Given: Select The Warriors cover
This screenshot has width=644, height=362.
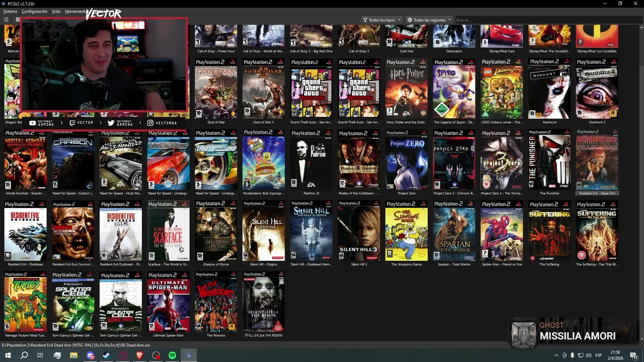Looking at the screenshot, I should [216, 302].
